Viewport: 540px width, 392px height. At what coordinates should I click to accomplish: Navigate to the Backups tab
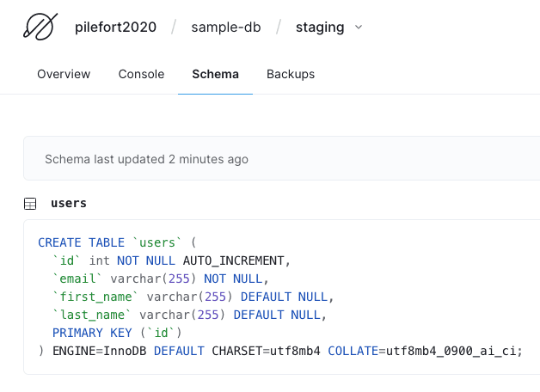(x=291, y=74)
